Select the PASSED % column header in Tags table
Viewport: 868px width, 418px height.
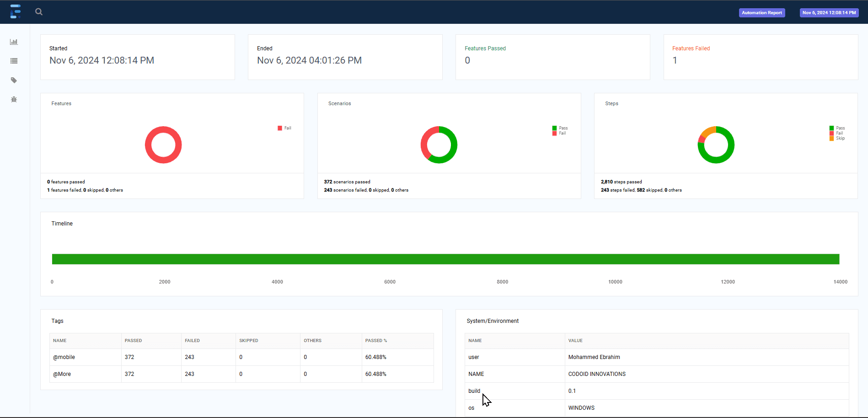pyautogui.click(x=376, y=341)
